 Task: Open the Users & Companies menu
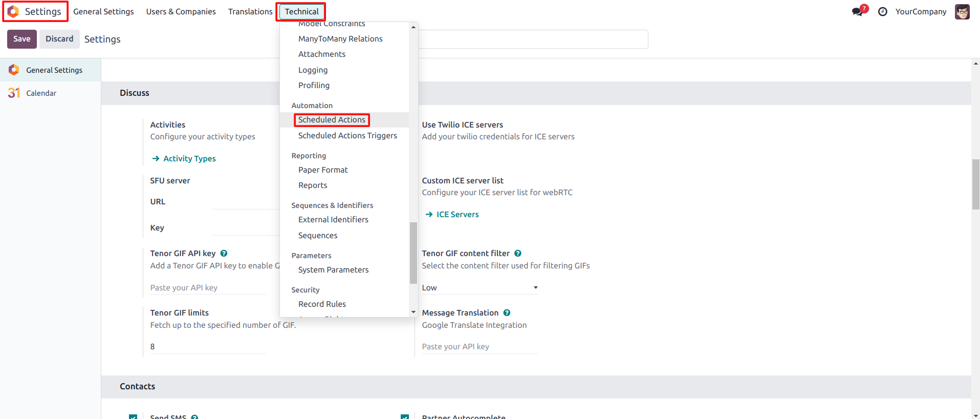(181, 12)
